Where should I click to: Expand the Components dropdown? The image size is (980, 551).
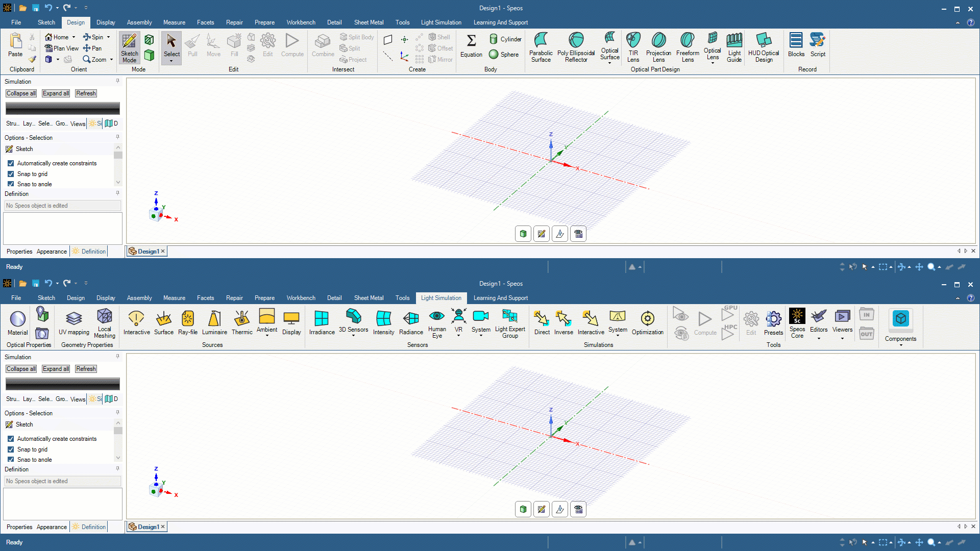pos(901,346)
